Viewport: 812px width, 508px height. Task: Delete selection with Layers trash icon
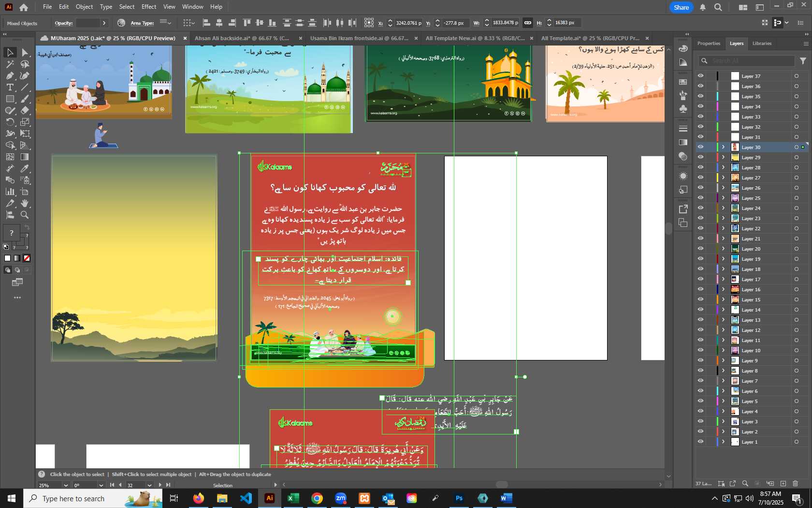796,483
